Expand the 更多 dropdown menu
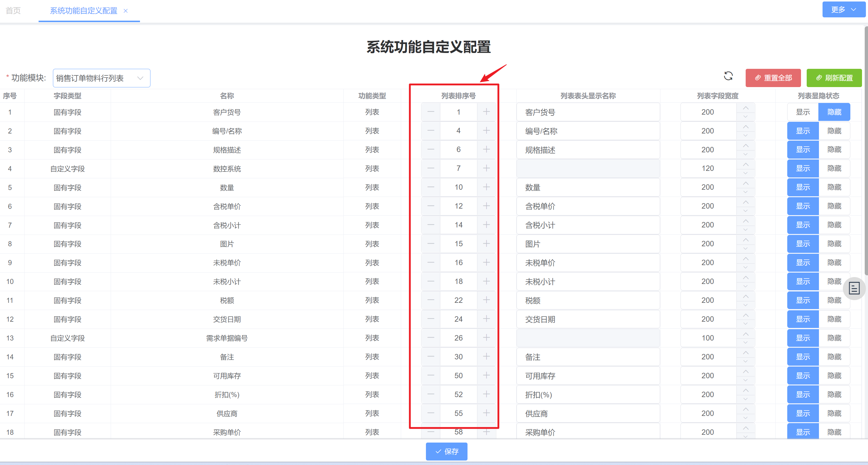The height and width of the screenshot is (465, 868). (x=843, y=10)
